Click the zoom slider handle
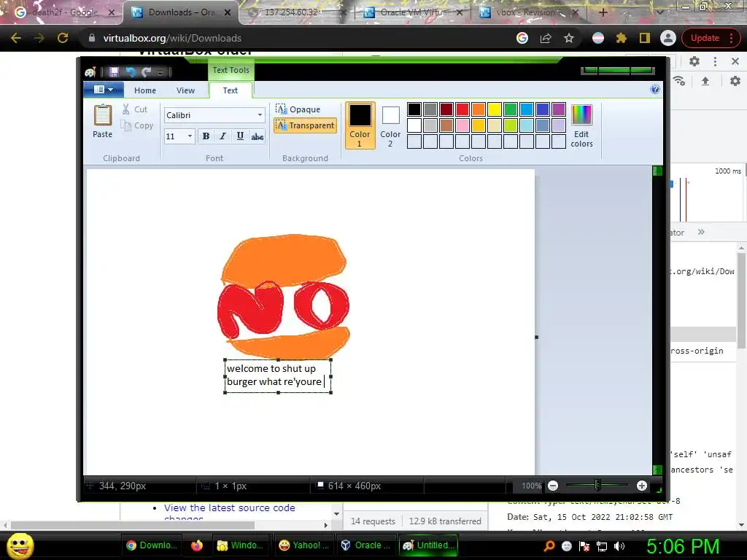The width and height of the screenshot is (747, 560). tap(597, 486)
